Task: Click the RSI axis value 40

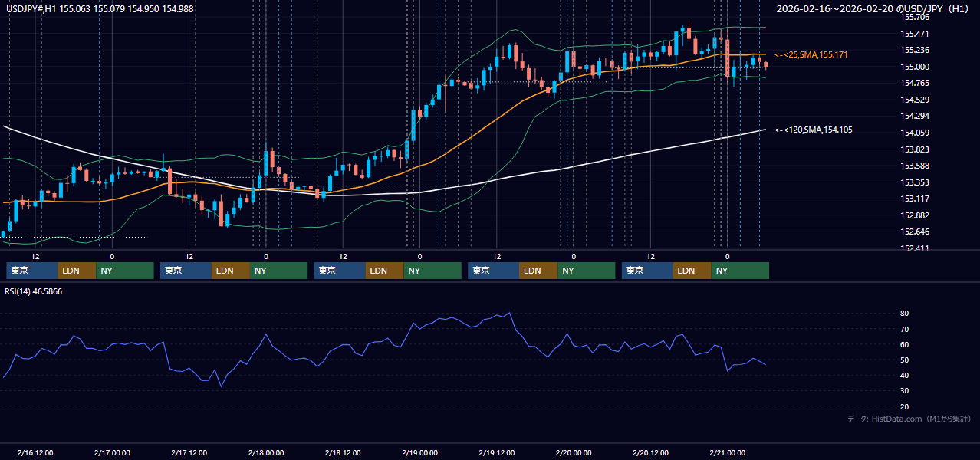Action: click(x=904, y=375)
